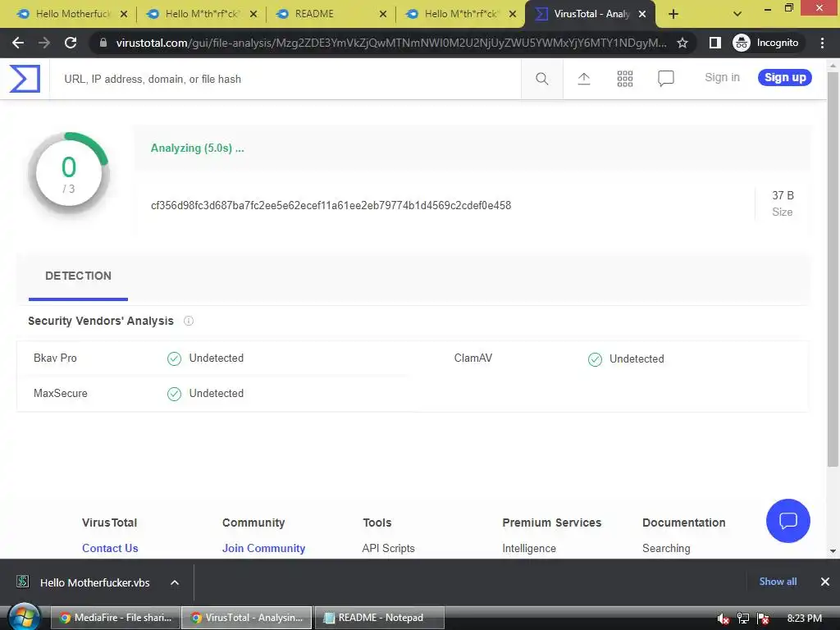840x630 pixels.
Task: Open the Contact Us link
Action: click(x=110, y=548)
